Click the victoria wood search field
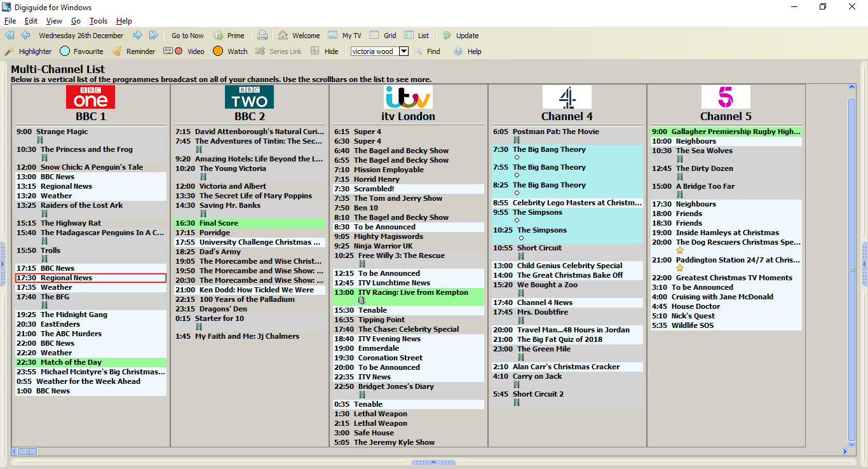The height and width of the screenshot is (469, 868). (x=374, y=51)
